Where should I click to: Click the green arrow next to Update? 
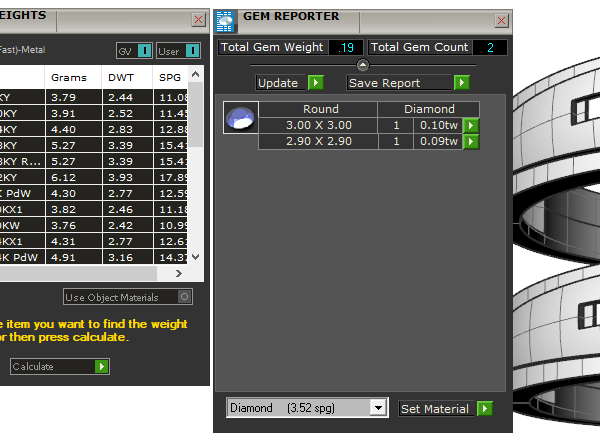315,83
